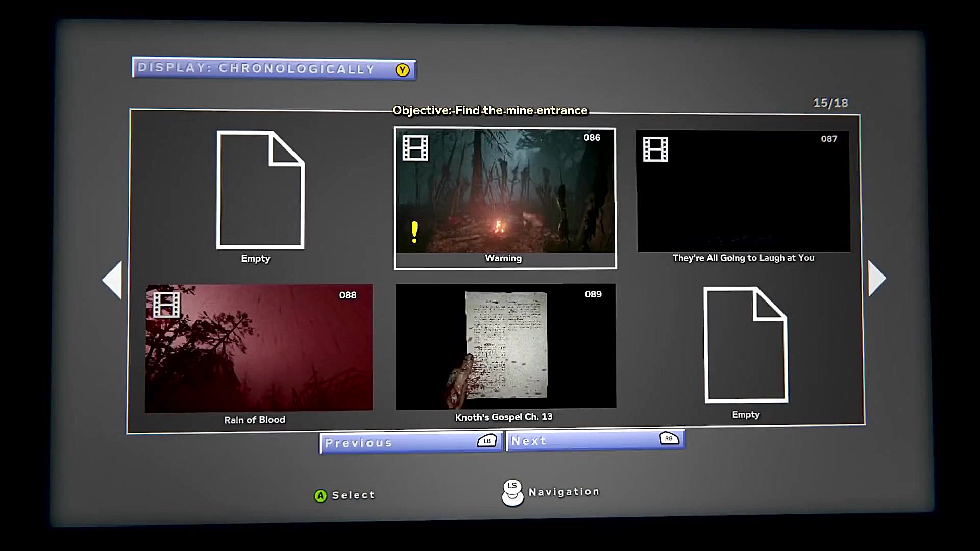
Task: Open the Warning recording thumbnail
Action: (505, 196)
